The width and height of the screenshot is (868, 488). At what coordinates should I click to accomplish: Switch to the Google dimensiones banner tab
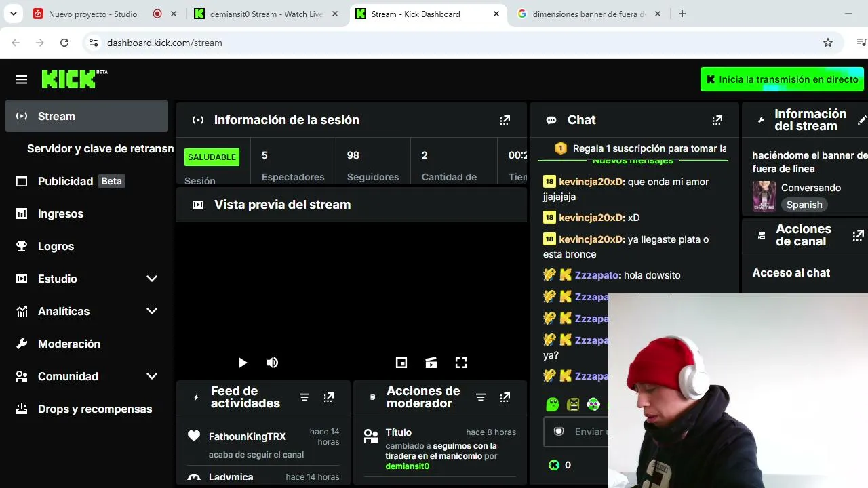[x=589, y=14]
